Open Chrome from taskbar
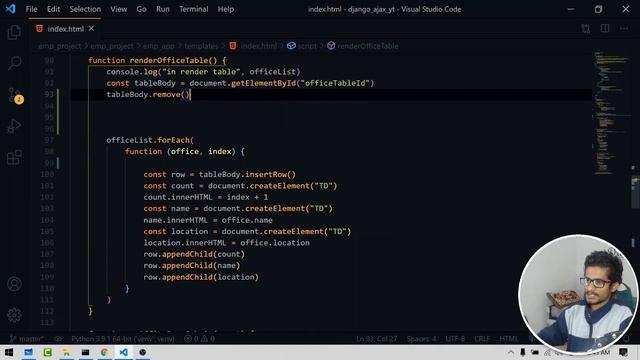This screenshot has height=360, width=640. (x=104, y=352)
